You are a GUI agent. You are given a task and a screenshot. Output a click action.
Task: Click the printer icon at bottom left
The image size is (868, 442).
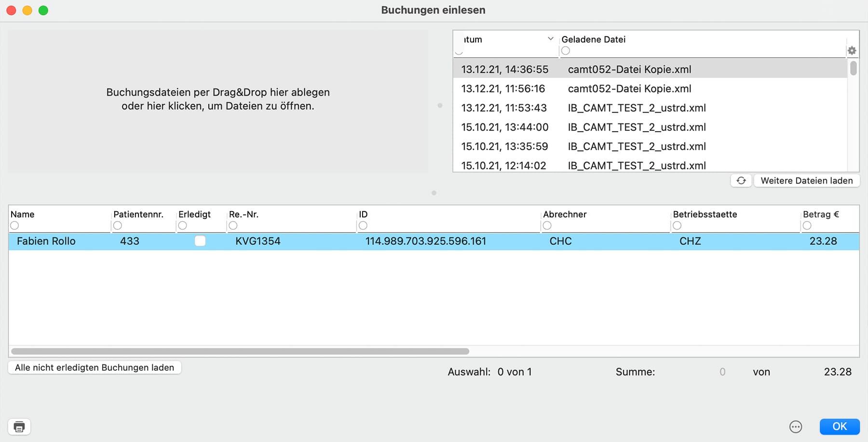[19, 427]
